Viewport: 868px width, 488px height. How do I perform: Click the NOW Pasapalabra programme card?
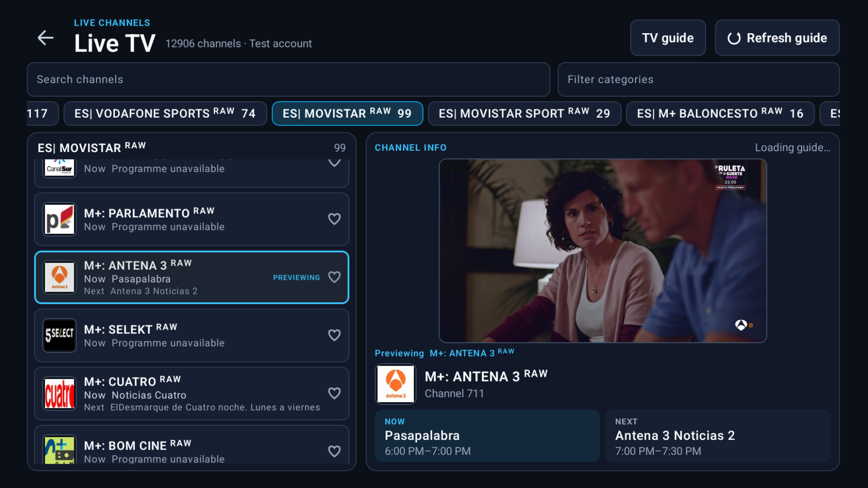(487, 436)
